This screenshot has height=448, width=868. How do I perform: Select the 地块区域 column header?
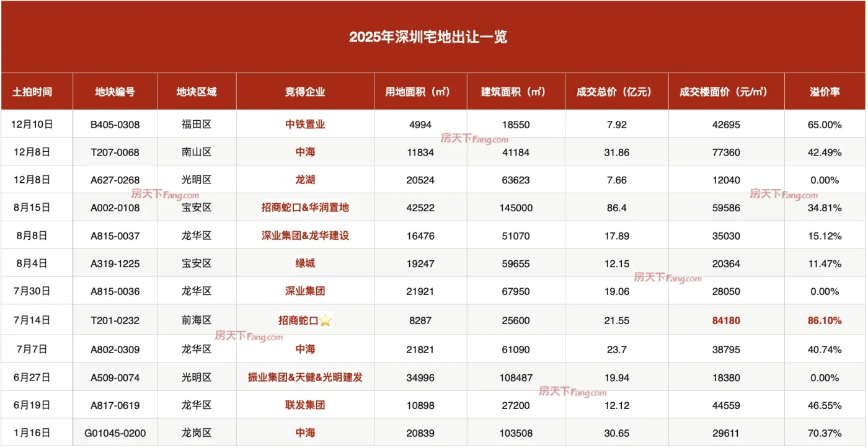click(197, 92)
